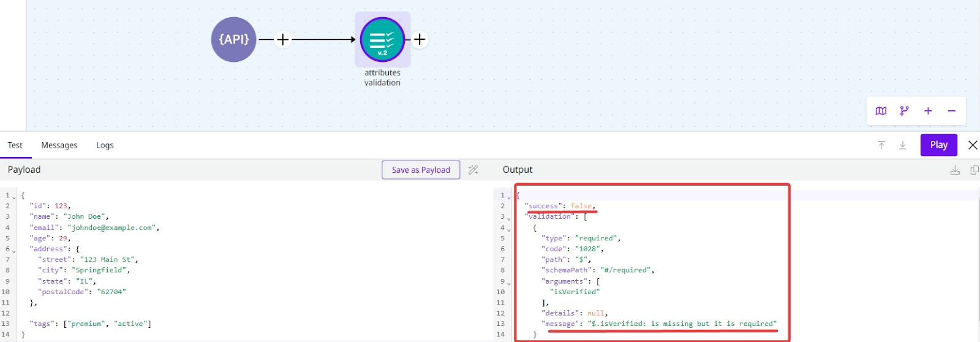Zoom out of the flow canvas
The height and width of the screenshot is (342, 980).
pos(951,111)
